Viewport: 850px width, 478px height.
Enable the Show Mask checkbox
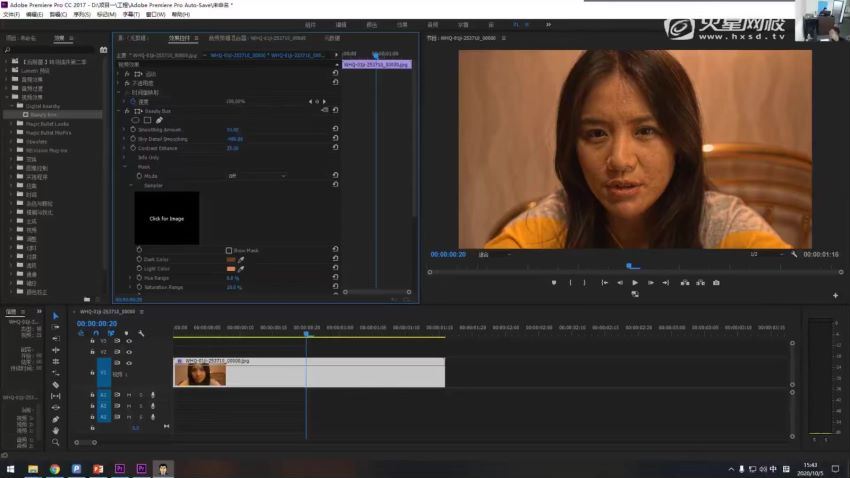tap(229, 250)
